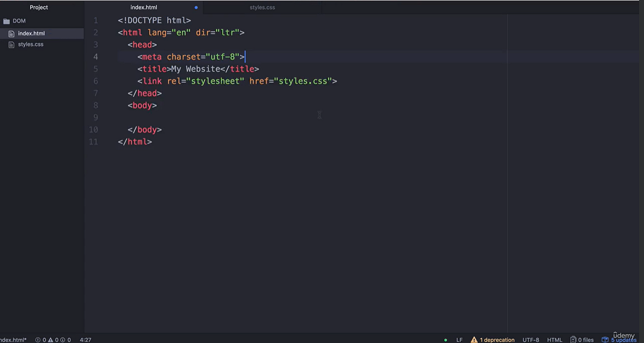
Task: Click the index.html file icon in sidebar
Action: (x=11, y=33)
